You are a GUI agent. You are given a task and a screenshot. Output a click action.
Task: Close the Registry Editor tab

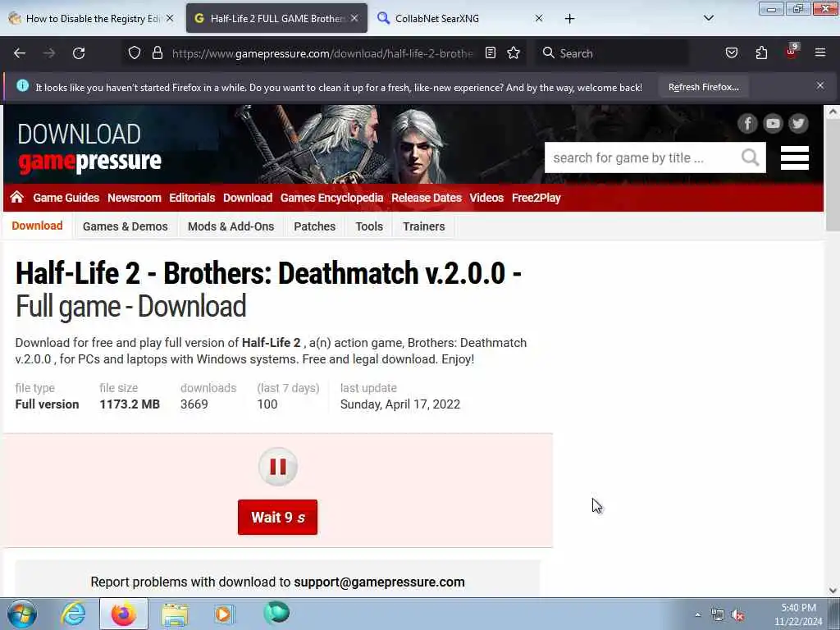point(170,18)
